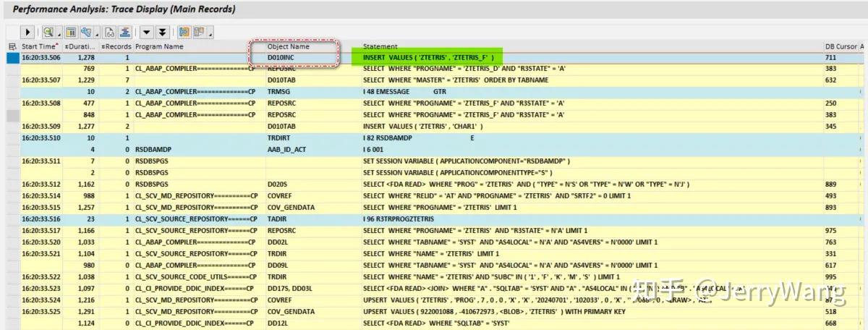The width and height of the screenshot is (868, 330).
Task: Click CL_SCV_SOURCE_CODE_UTILS program name cell
Action: [x=195, y=276]
